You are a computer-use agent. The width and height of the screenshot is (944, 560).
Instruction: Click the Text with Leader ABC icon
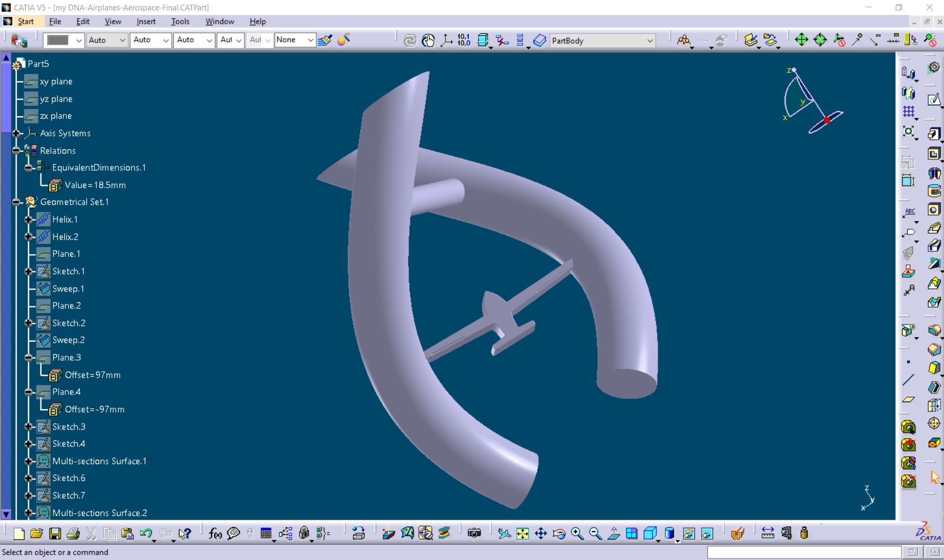click(910, 213)
